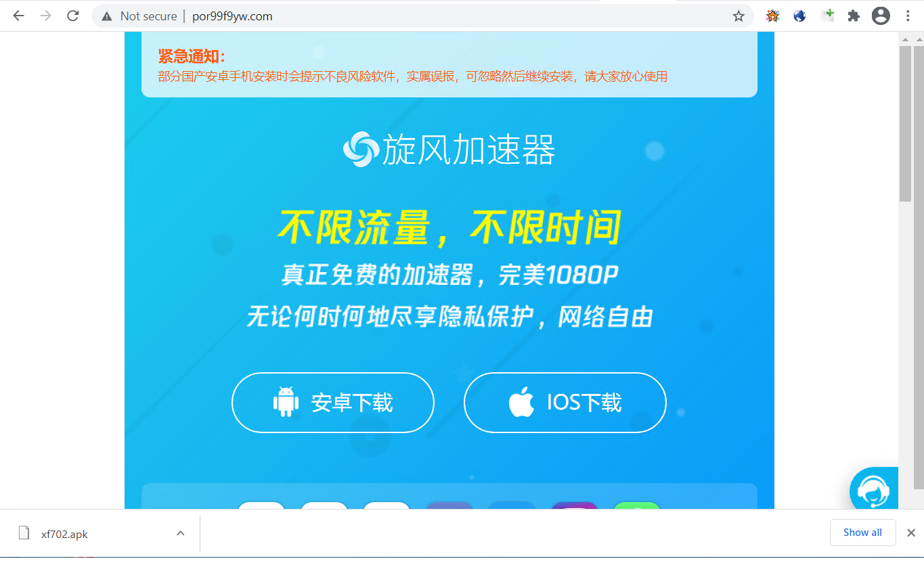
Task: Close the downloads bar
Action: coord(911,533)
